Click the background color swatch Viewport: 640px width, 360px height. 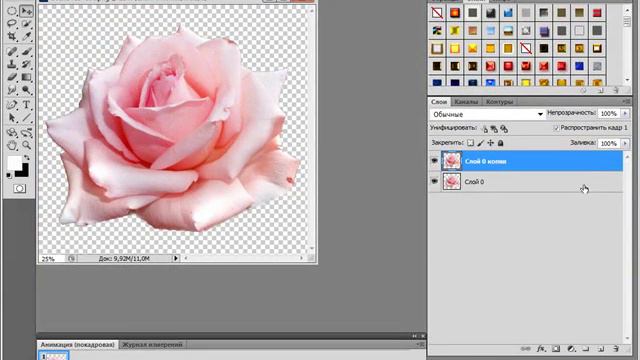23,172
